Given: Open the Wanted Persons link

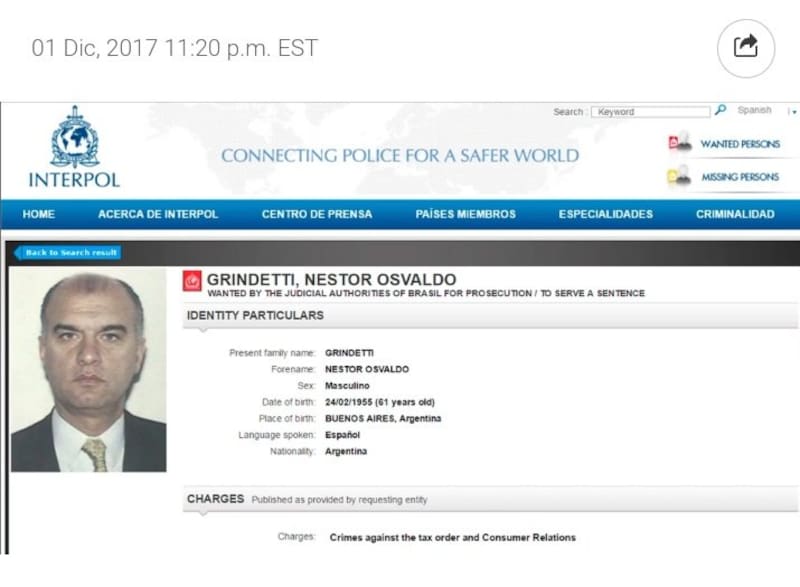Looking at the screenshot, I should point(740,144).
